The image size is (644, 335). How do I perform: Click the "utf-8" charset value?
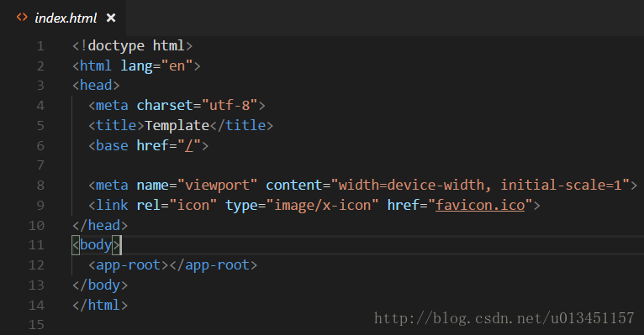point(230,106)
